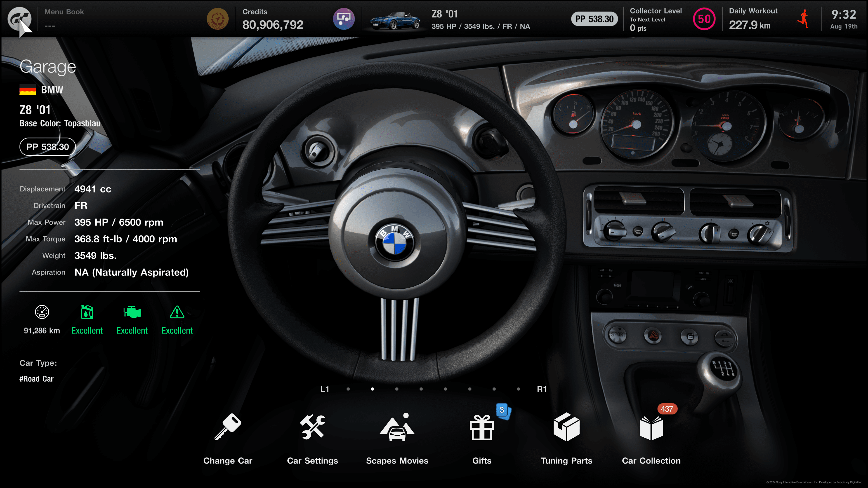Click the engine condition icon
Screen dimensions: 868x488
pos(132,312)
